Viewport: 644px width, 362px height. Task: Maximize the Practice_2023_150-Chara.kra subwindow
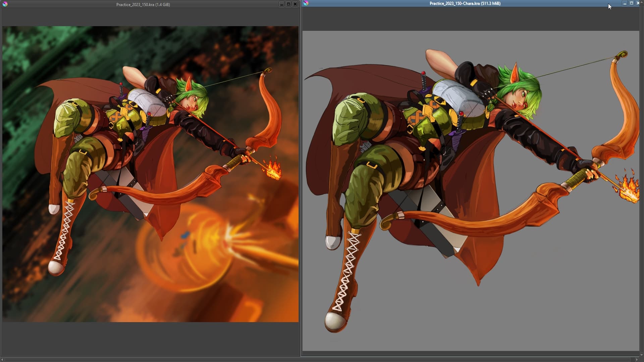tap(631, 3)
